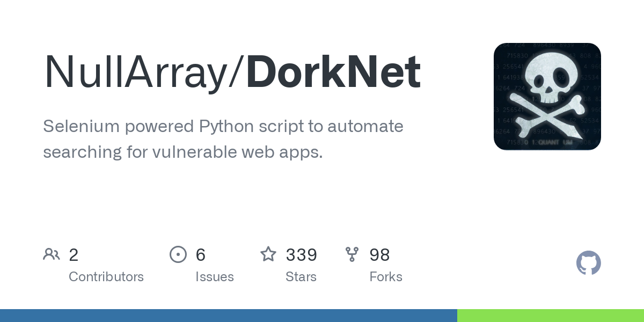Viewport: 644px width, 322px height.
Task: Click the skull-and-crossbones repository avatar
Action: pos(547,96)
